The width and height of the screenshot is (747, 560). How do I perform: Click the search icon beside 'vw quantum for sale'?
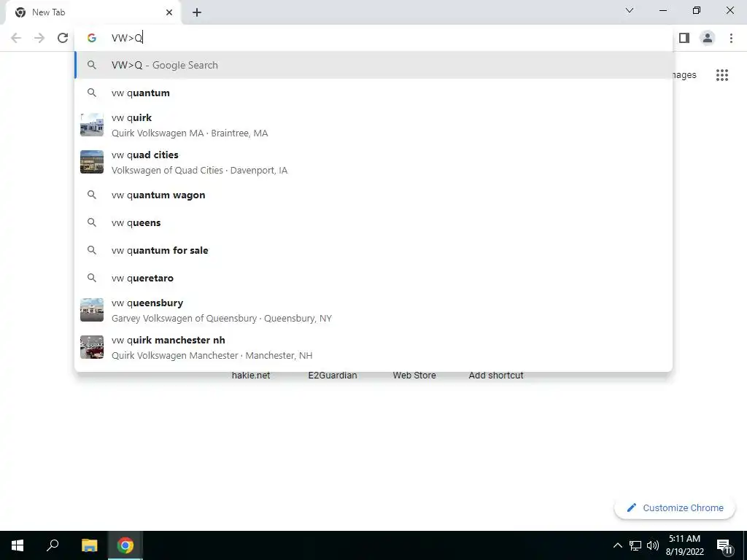click(x=92, y=250)
